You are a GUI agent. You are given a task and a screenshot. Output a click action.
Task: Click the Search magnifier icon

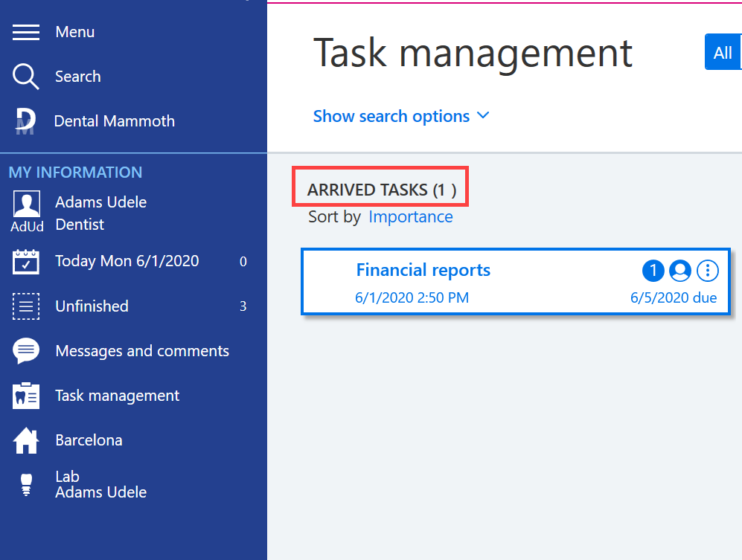[x=26, y=77]
